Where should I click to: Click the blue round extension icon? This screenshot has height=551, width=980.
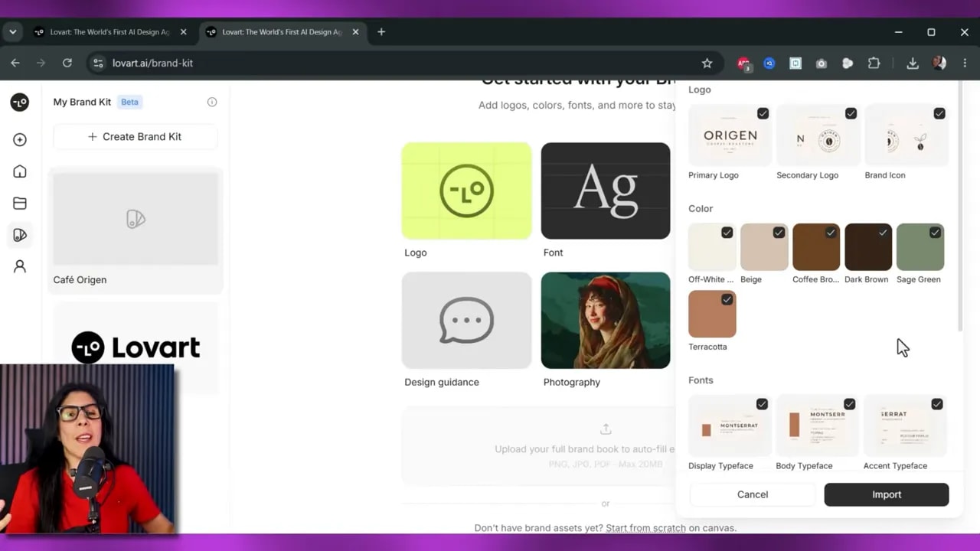point(769,64)
